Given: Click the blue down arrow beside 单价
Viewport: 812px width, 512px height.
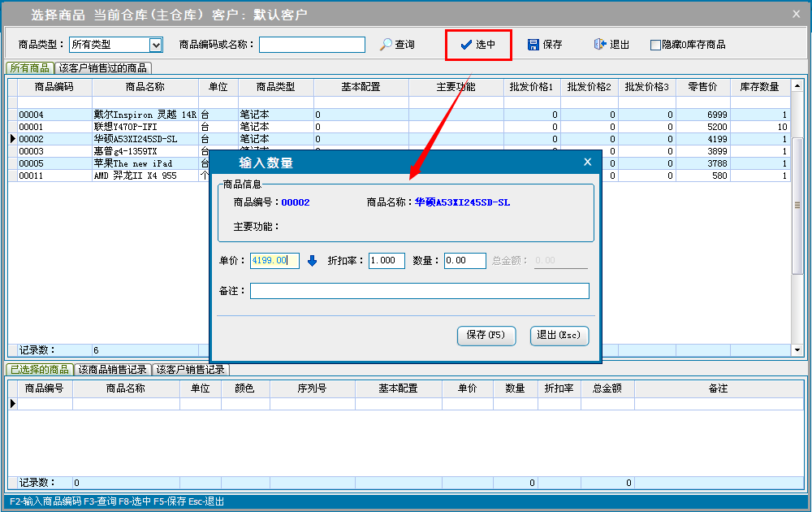Looking at the screenshot, I should tap(312, 261).
